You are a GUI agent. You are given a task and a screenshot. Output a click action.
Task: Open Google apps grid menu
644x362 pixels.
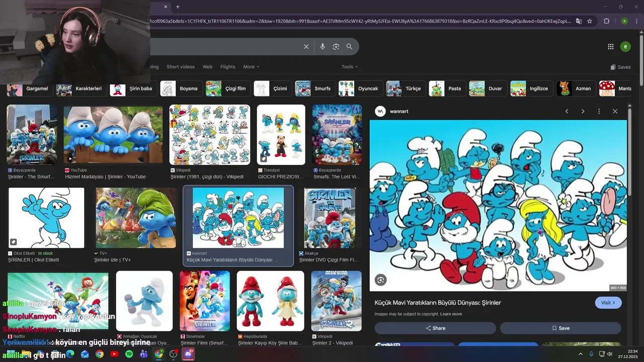[611, 47]
